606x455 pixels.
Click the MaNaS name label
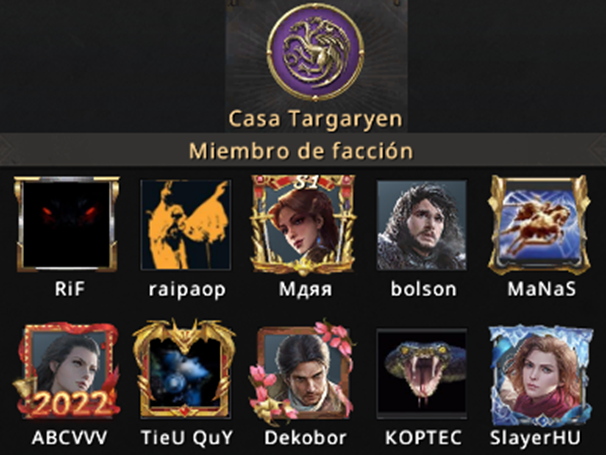point(541,289)
